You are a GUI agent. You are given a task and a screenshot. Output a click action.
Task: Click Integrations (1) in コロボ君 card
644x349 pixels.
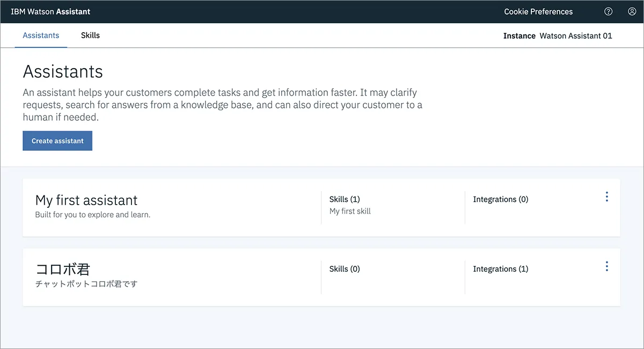click(501, 269)
